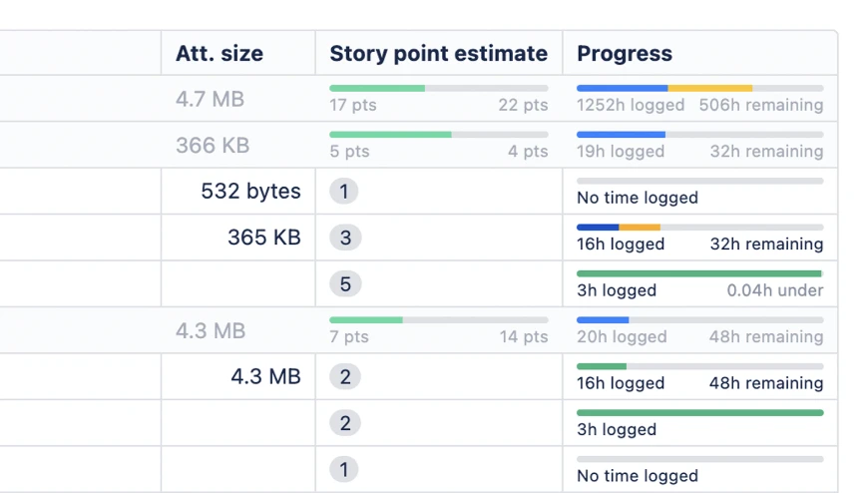Click the 5 pts story point bar
Viewport: 868px width, 493px height.
point(438,135)
